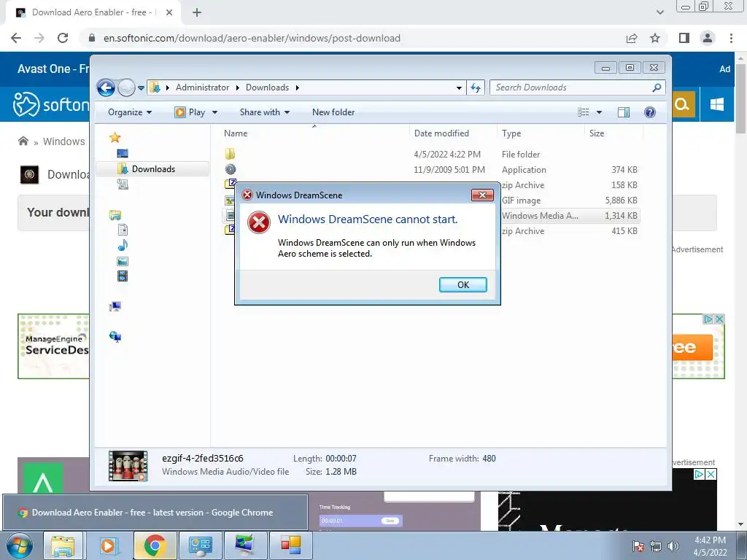Click Softonic Windows platform icon

(x=716, y=104)
